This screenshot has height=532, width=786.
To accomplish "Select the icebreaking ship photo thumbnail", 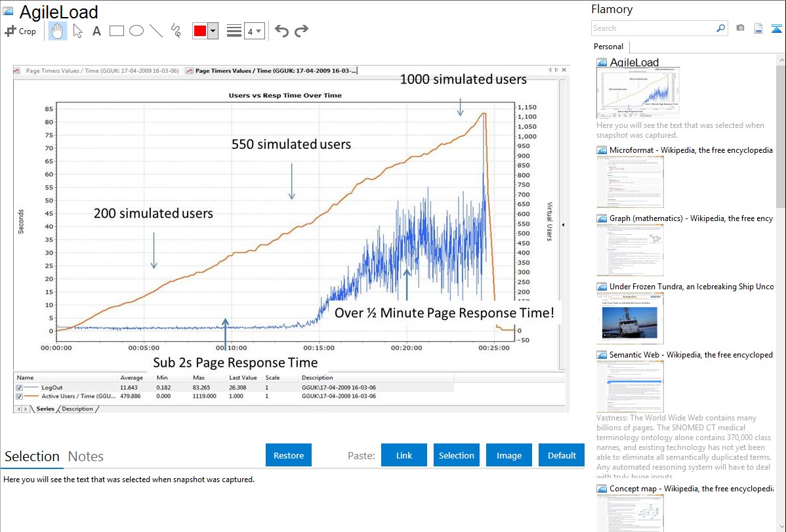I will (630, 318).
